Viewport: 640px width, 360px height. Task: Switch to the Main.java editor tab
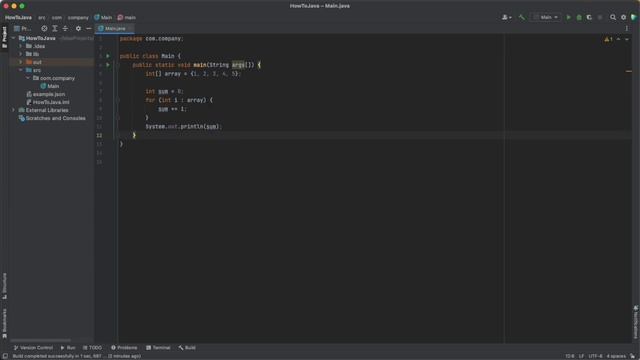click(x=115, y=29)
